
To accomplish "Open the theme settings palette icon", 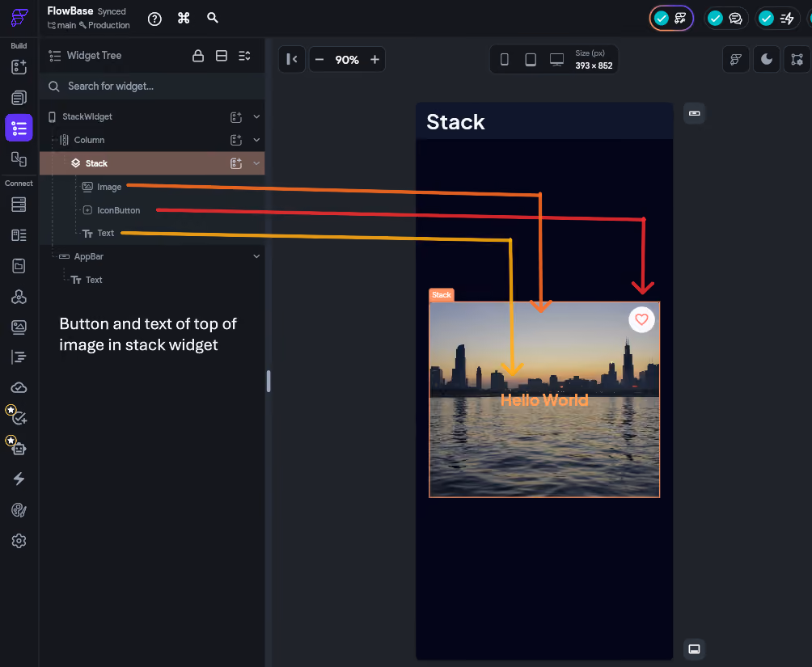I will [19, 510].
